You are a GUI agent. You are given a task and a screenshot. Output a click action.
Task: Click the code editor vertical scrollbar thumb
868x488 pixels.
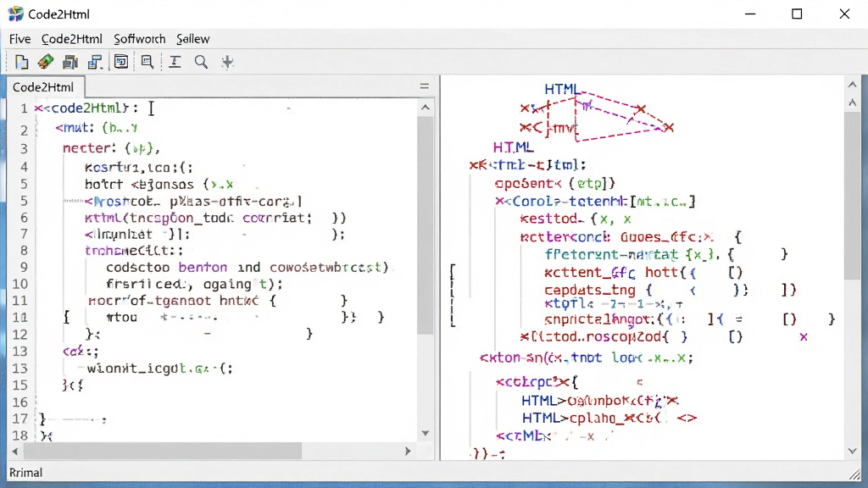coord(426,225)
